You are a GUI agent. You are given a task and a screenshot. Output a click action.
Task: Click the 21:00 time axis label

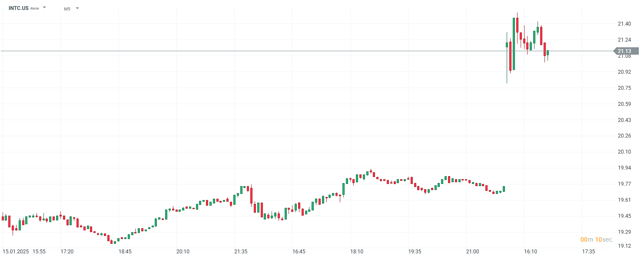pos(473,252)
